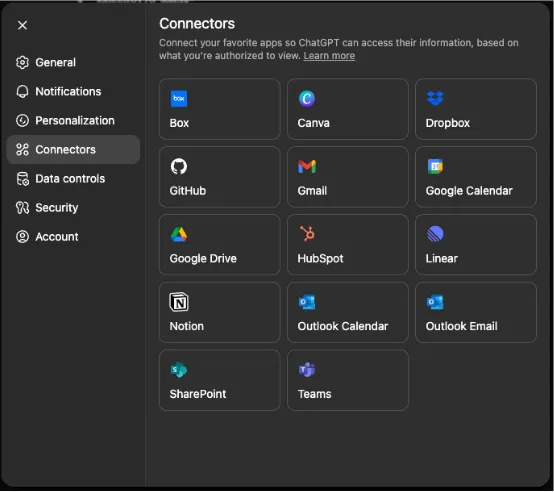Open the SharePoint connector card
The height and width of the screenshot is (492, 554).
pyautogui.click(x=219, y=380)
